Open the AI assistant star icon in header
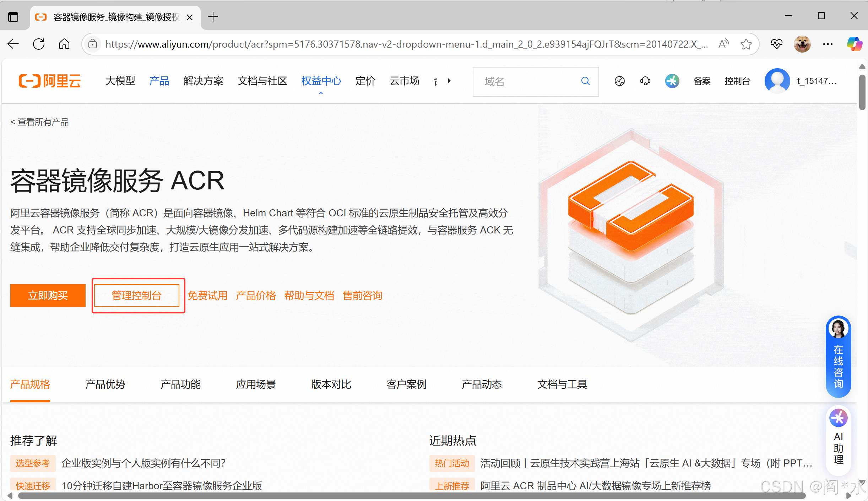The width and height of the screenshot is (868, 501). pos(672,81)
